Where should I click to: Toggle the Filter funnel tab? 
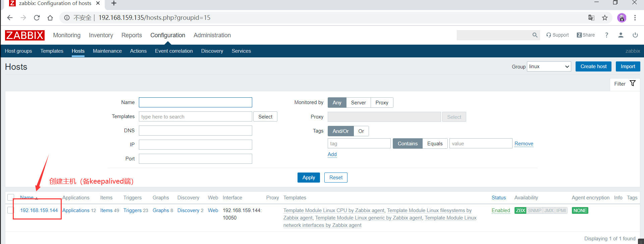[x=625, y=84]
